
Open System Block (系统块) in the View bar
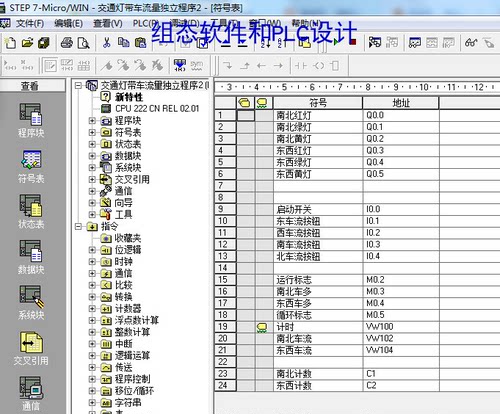click(31, 303)
